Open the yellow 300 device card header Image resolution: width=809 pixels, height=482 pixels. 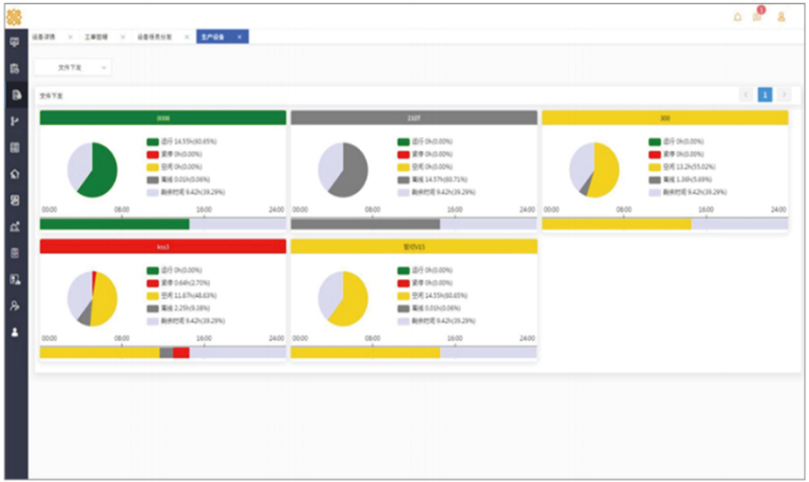[x=665, y=118]
